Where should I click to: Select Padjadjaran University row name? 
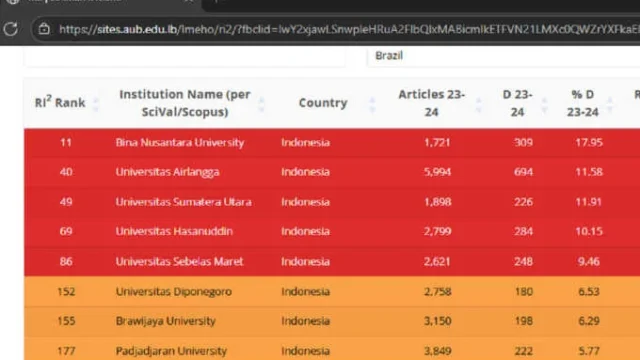[171, 351]
